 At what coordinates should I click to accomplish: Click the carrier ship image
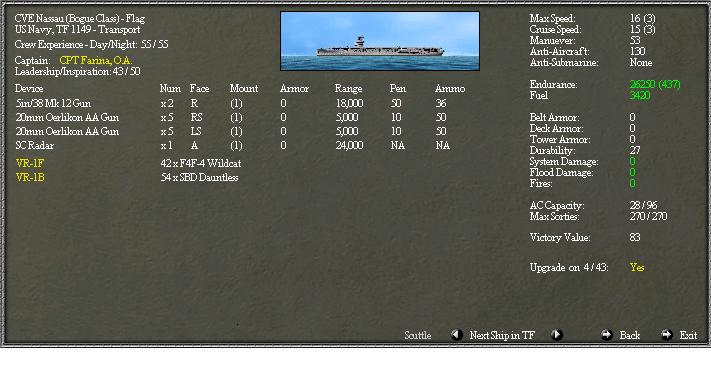point(380,41)
